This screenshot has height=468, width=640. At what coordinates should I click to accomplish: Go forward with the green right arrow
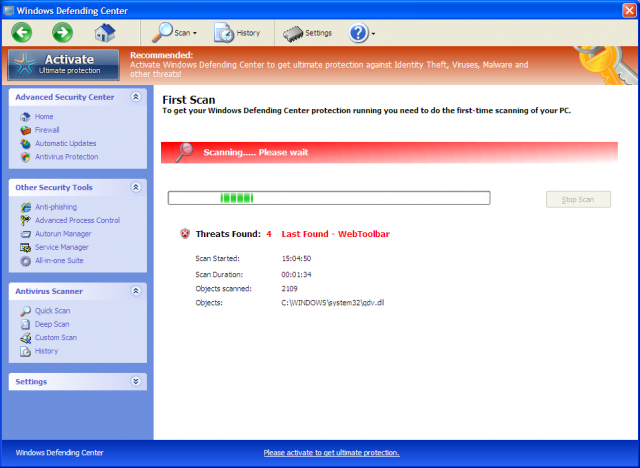[62, 33]
